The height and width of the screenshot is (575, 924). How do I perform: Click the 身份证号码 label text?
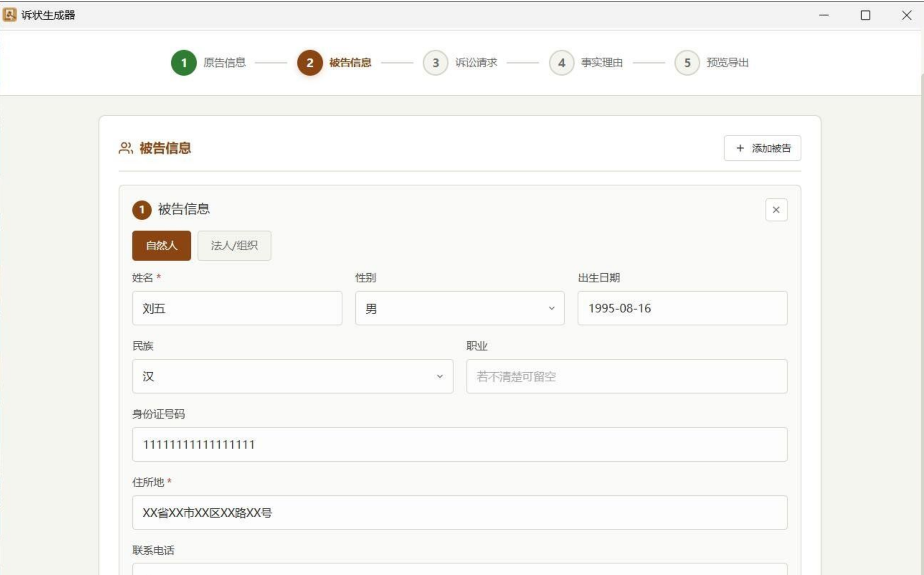pyautogui.click(x=158, y=414)
